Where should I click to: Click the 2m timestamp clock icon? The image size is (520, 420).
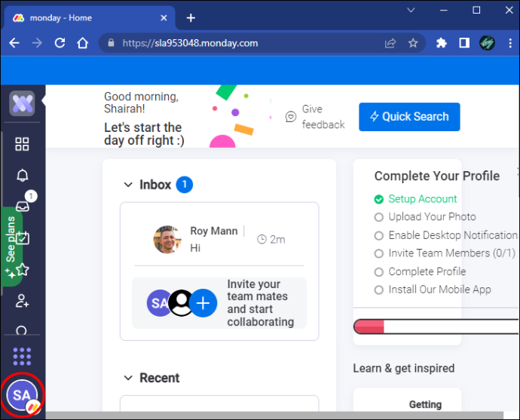(x=262, y=239)
